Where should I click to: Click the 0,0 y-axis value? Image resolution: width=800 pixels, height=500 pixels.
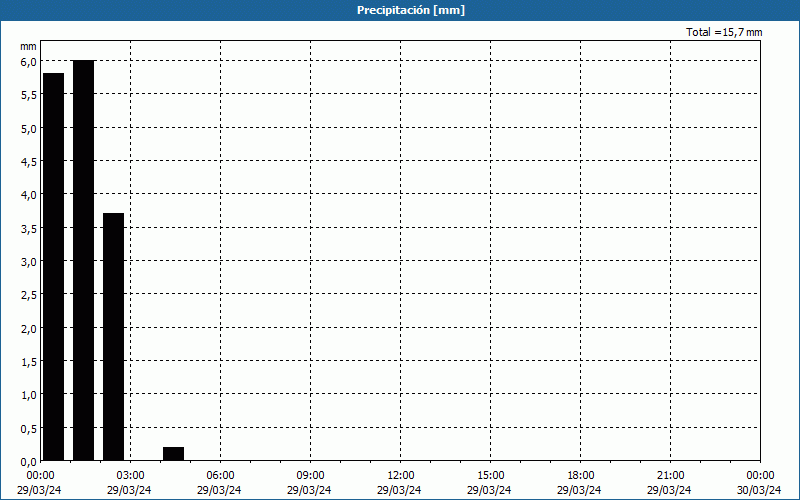tap(29, 462)
